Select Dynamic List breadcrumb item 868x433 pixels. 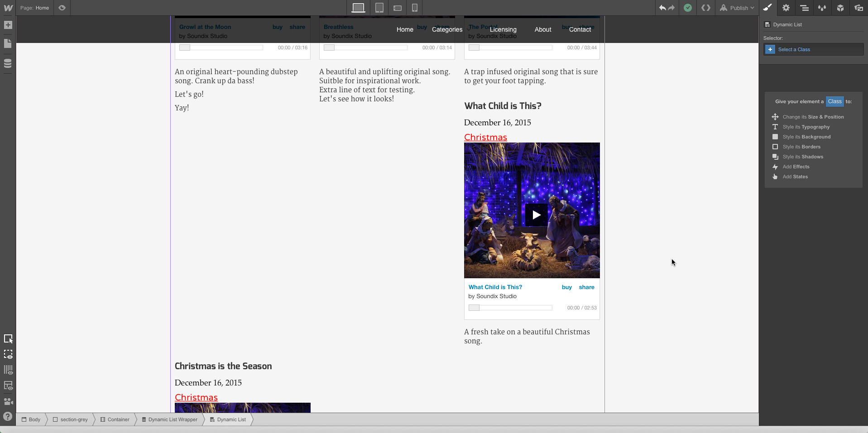tap(228, 419)
